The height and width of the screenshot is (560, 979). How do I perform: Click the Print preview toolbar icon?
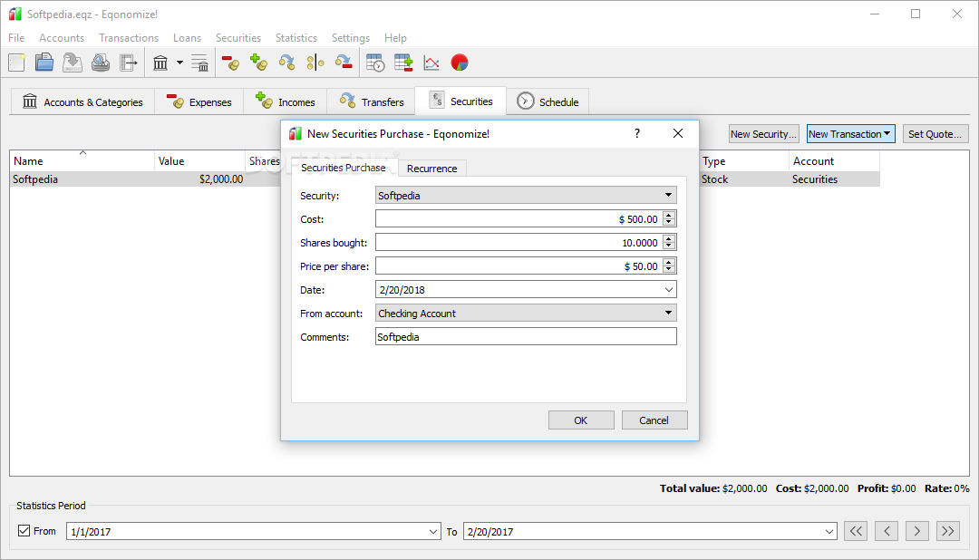[x=101, y=63]
